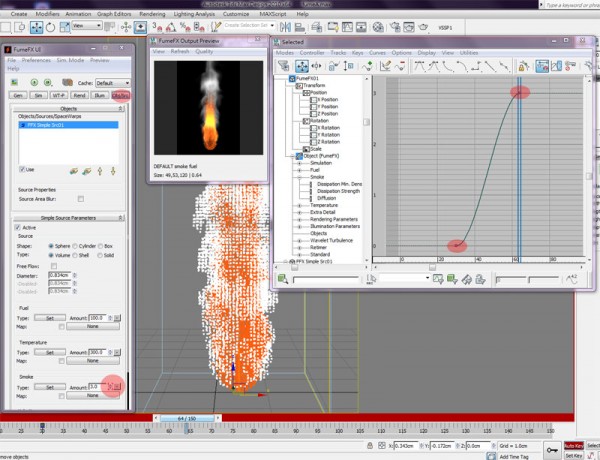Select the Rotate tool in main toolbar
The height and width of the screenshot is (460, 600).
(51, 27)
